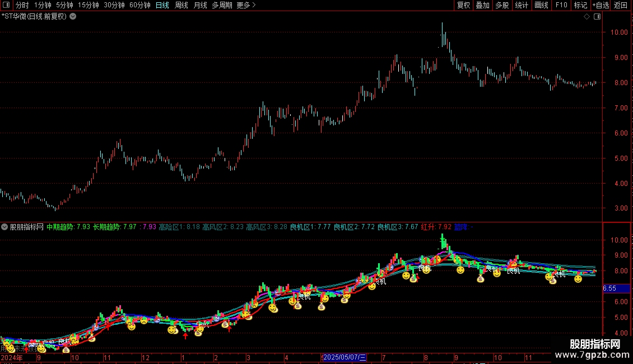Select the 红升: 7.92 value

point(436,227)
